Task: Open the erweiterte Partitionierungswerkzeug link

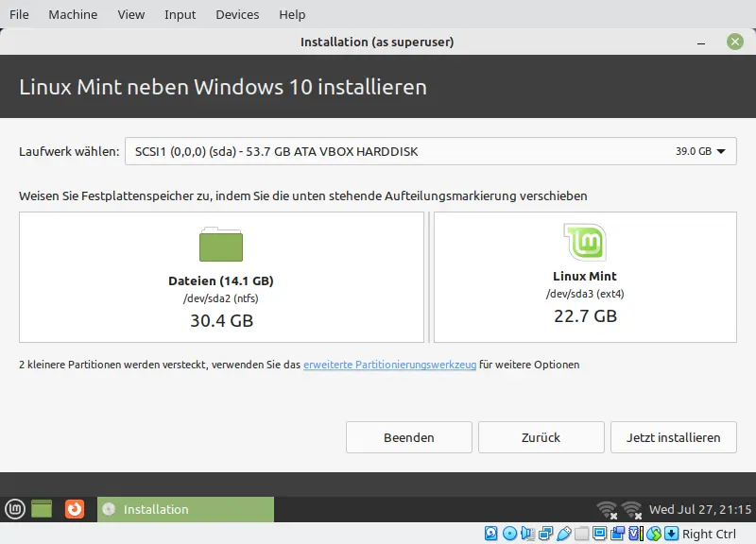Action: tap(389, 365)
